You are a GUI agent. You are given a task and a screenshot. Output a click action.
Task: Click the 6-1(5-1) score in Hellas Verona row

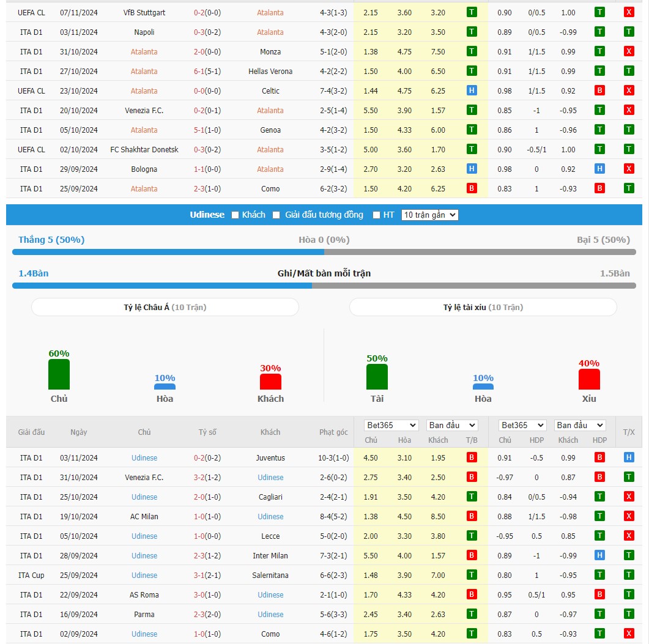point(207,71)
